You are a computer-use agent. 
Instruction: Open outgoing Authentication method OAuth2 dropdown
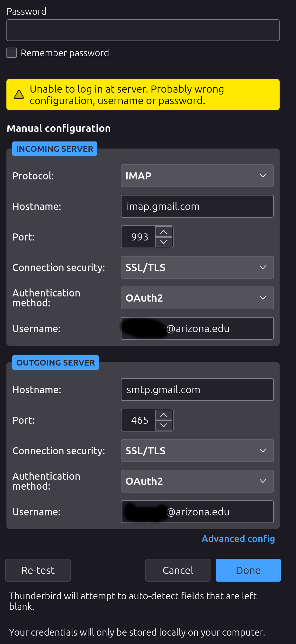pos(197,481)
